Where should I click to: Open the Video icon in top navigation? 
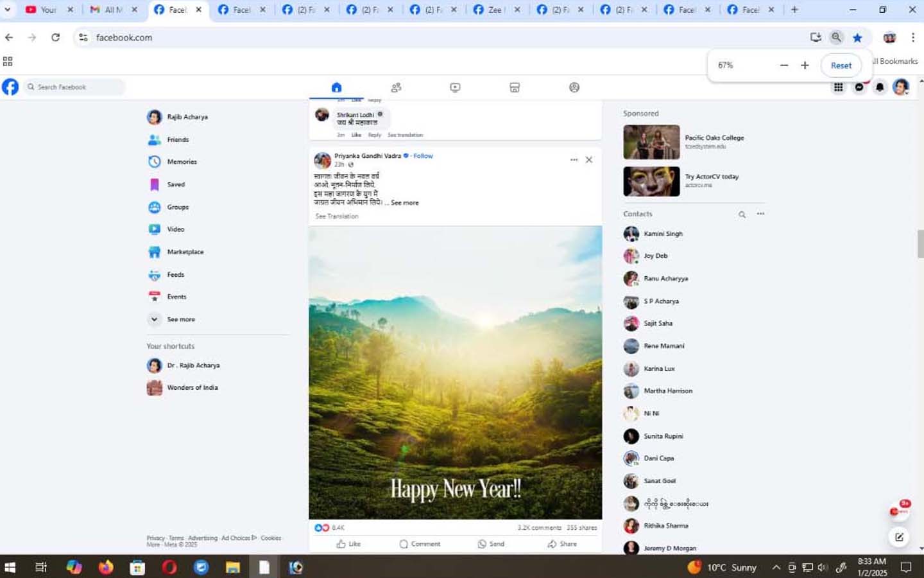(x=455, y=87)
